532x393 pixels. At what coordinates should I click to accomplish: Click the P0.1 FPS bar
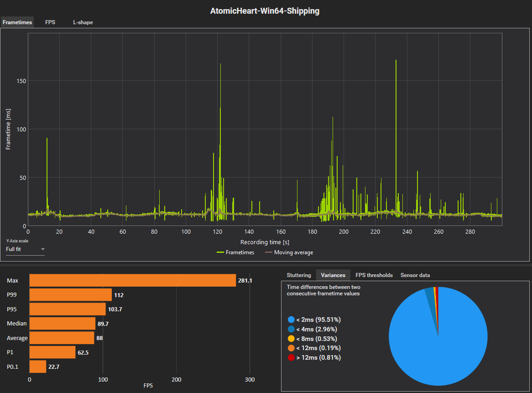pos(38,367)
